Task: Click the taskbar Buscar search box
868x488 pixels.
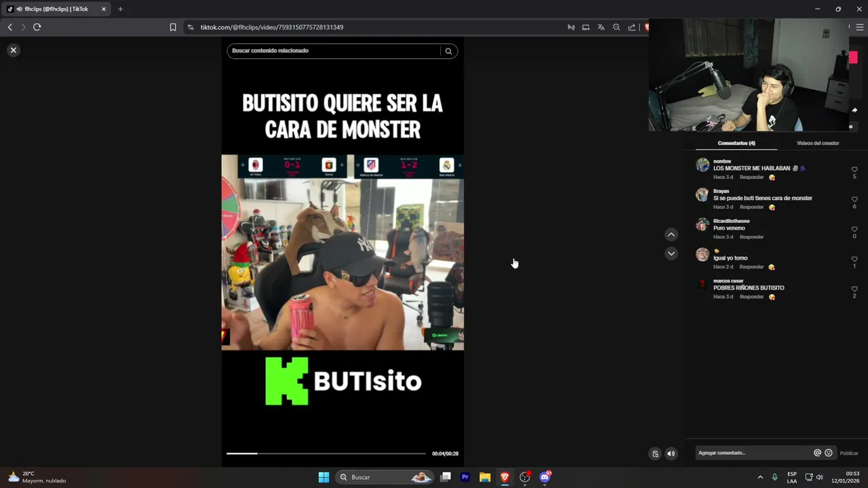Action: pyautogui.click(x=385, y=477)
